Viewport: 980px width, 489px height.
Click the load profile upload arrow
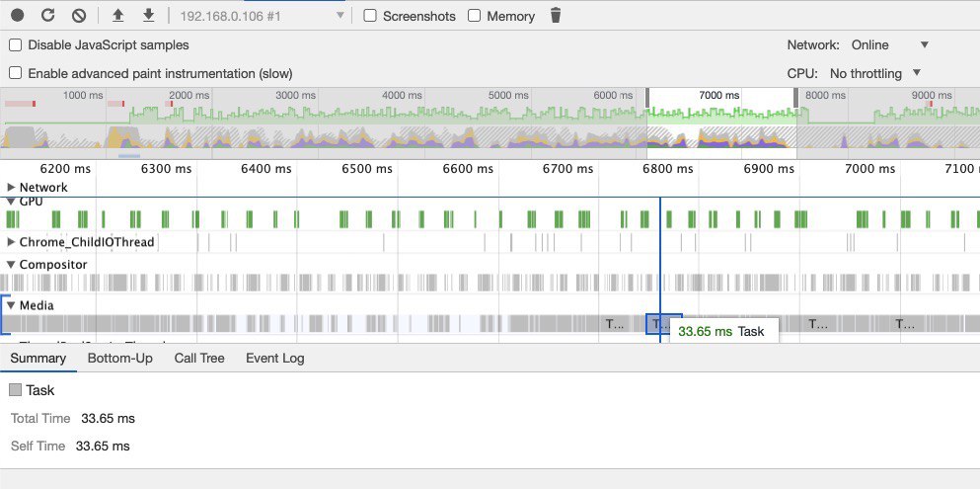[117, 15]
